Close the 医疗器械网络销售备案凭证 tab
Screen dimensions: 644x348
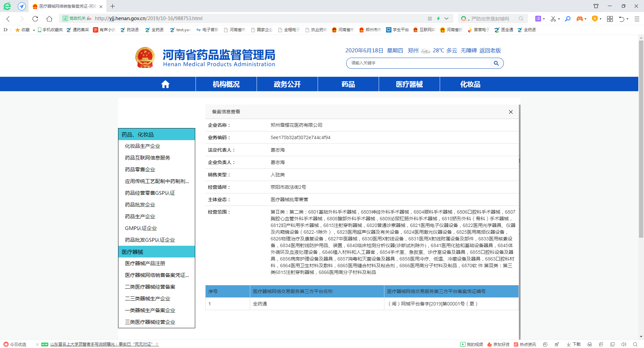pos(101,6)
